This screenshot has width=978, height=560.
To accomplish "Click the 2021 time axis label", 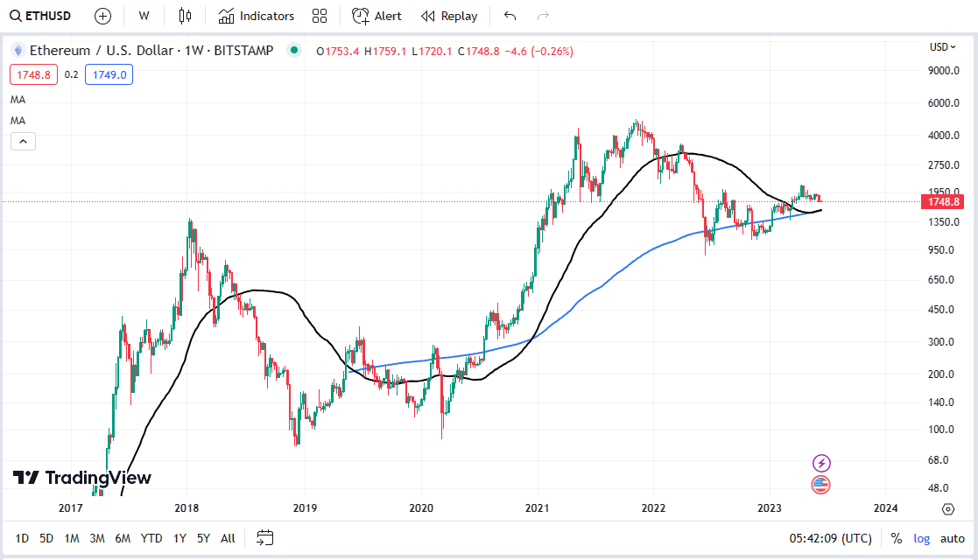I will tap(537, 507).
